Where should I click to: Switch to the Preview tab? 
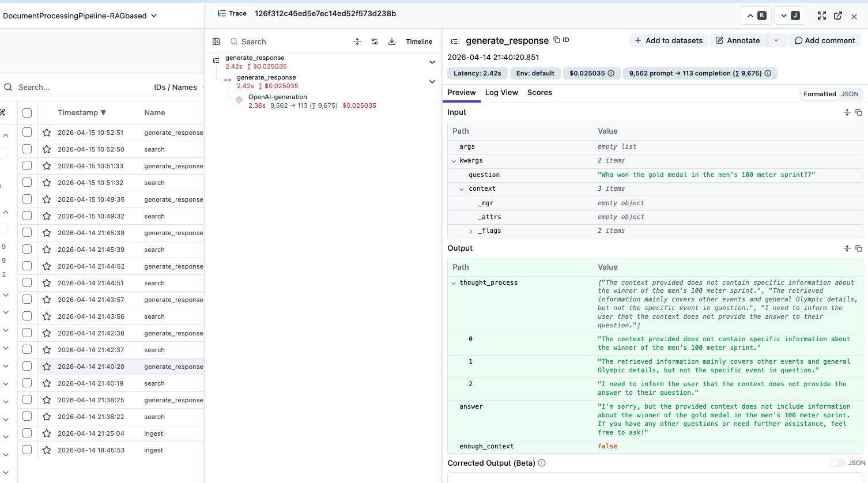462,93
